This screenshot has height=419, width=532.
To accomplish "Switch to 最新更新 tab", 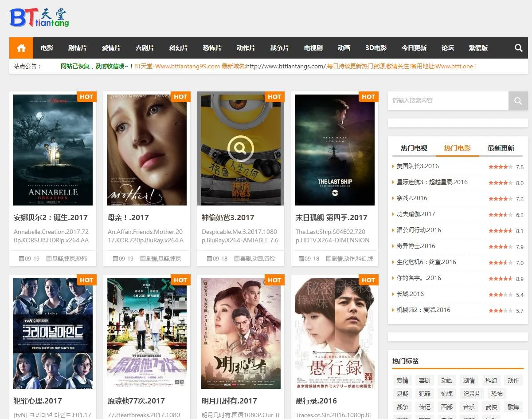I will click(501, 148).
